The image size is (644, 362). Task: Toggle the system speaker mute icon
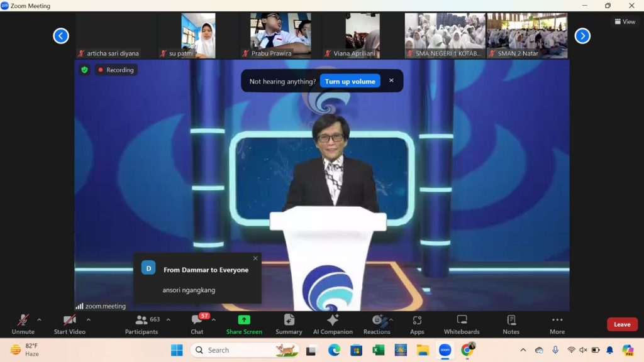583,350
